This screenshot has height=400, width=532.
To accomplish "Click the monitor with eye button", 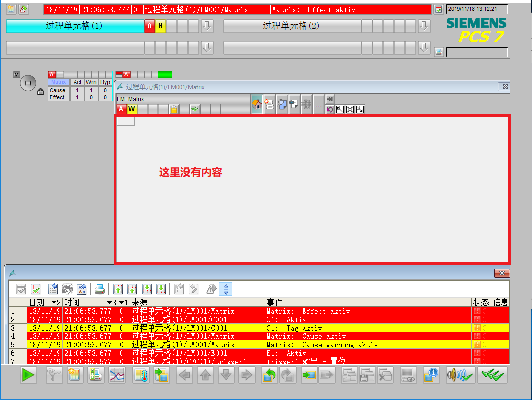I will point(408,375).
